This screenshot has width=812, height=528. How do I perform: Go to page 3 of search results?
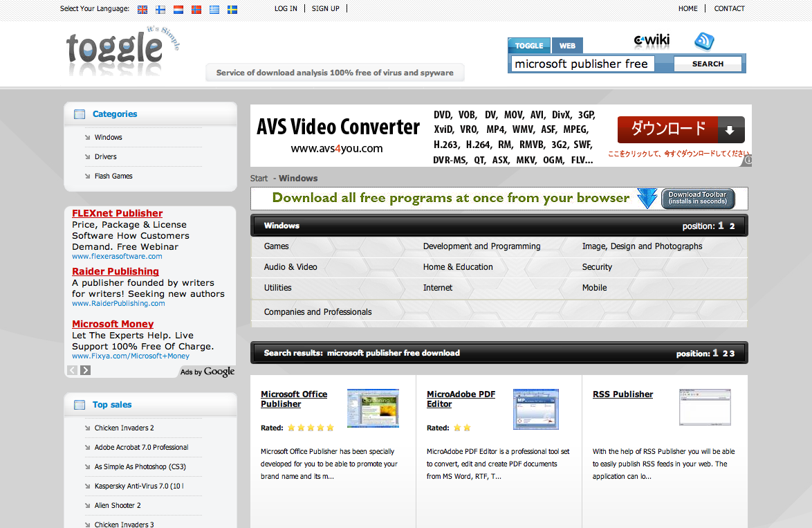[x=732, y=354]
